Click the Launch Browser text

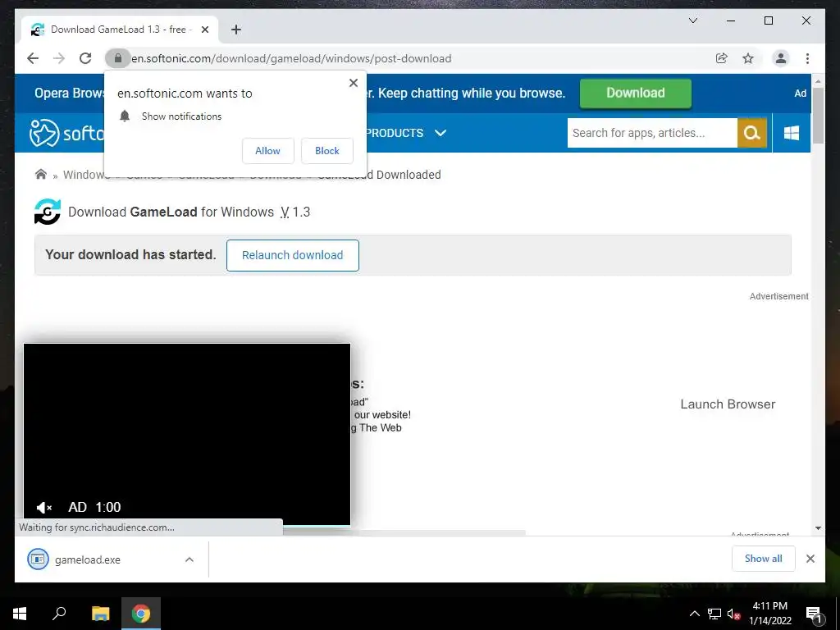point(728,404)
